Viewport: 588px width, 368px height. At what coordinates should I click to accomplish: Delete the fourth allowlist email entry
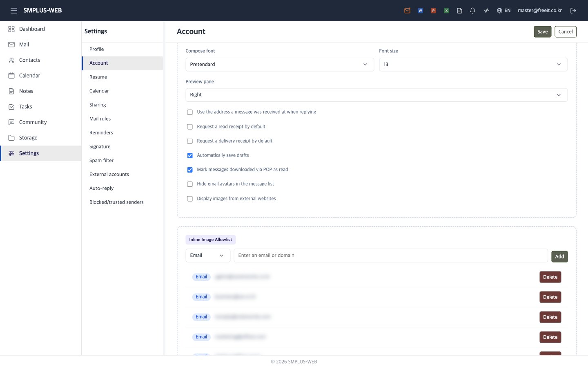550,337
